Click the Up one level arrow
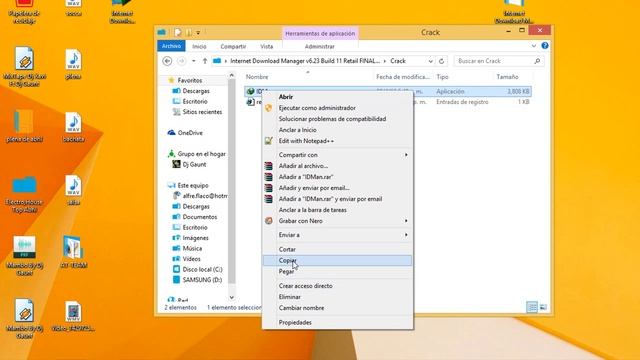 pos(205,61)
